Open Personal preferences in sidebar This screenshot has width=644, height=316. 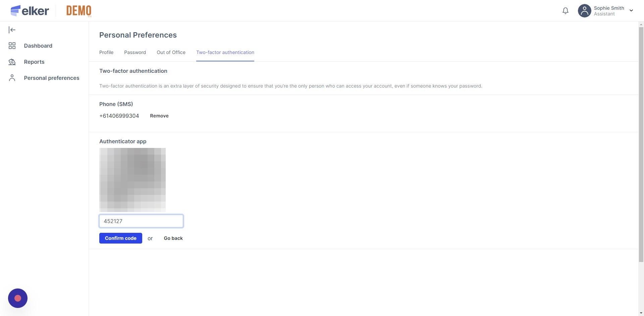(x=52, y=78)
